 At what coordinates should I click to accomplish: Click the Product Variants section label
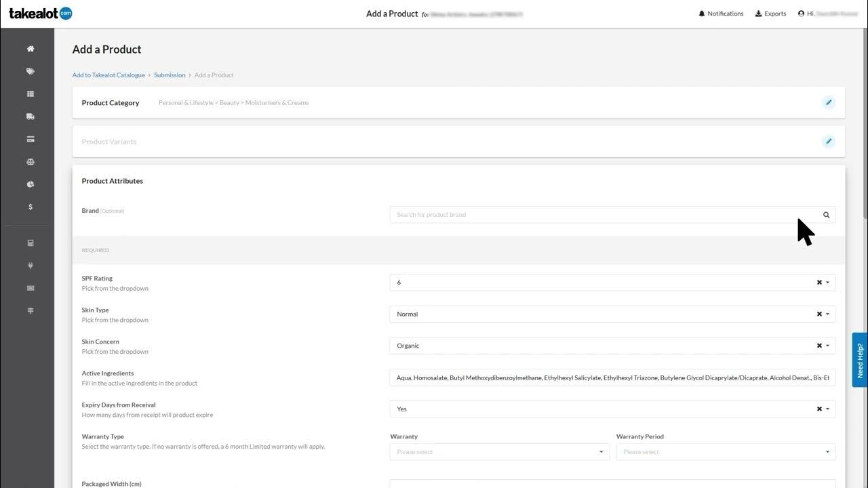(109, 142)
